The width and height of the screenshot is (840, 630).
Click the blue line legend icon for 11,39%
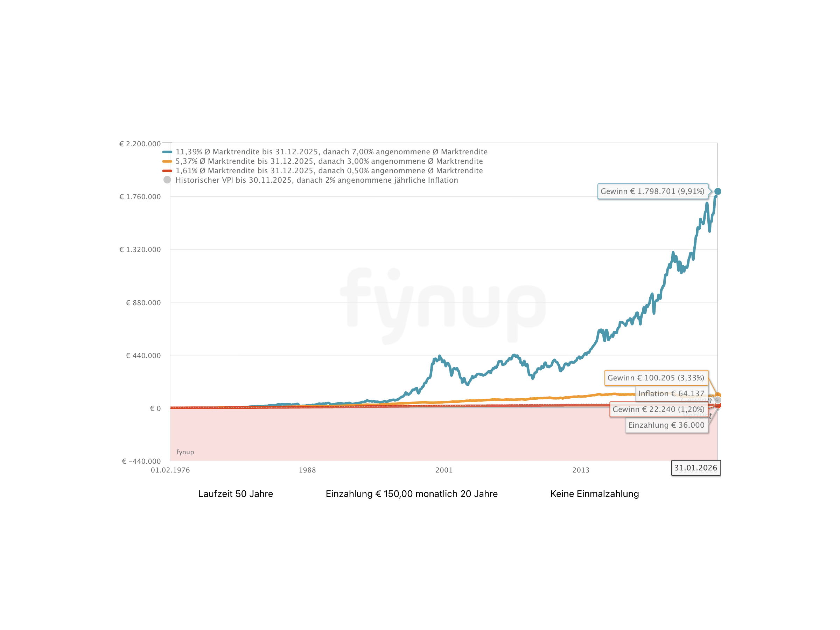pyautogui.click(x=167, y=152)
